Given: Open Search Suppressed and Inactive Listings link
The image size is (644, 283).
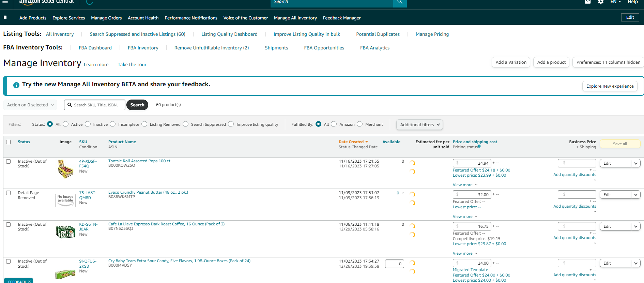Looking at the screenshot, I should (x=138, y=34).
